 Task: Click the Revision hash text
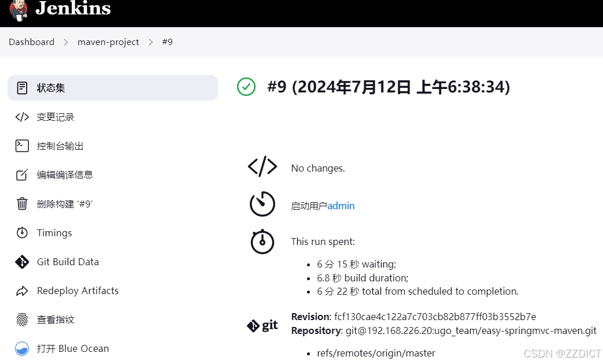click(x=435, y=317)
